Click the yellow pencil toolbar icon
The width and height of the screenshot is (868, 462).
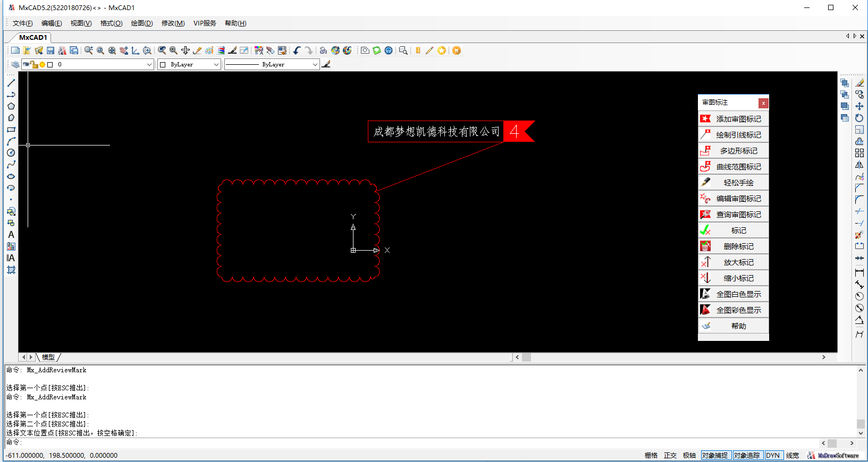[x=429, y=50]
